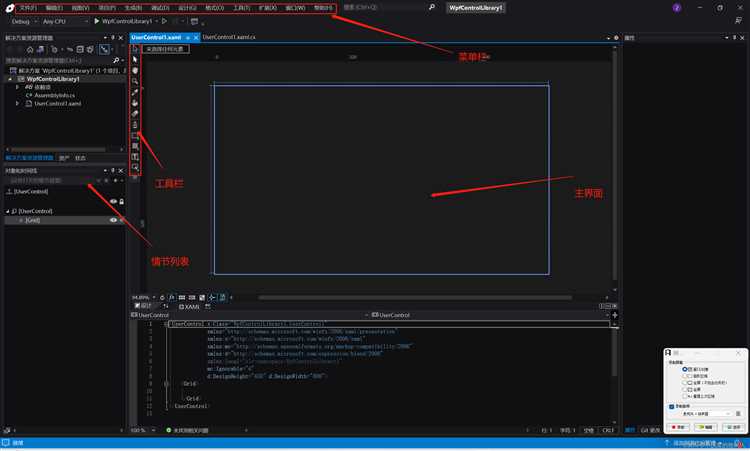Click the notification bell in status bar
750x451 pixels.
pos(740,443)
